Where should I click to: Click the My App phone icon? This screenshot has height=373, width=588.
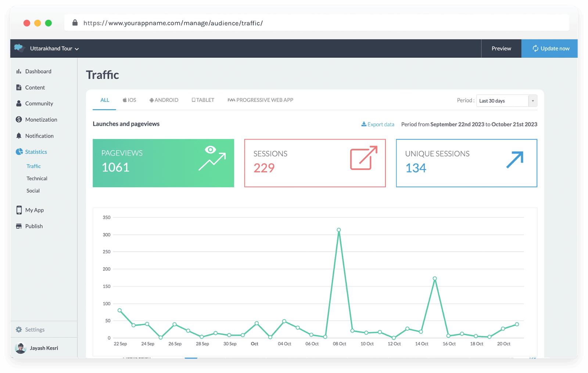coord(19,210)
